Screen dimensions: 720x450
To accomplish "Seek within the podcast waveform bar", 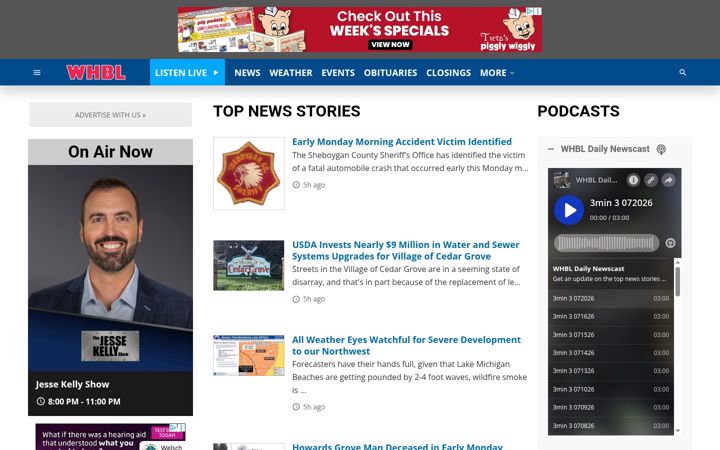I will click(x=607, y=243).
